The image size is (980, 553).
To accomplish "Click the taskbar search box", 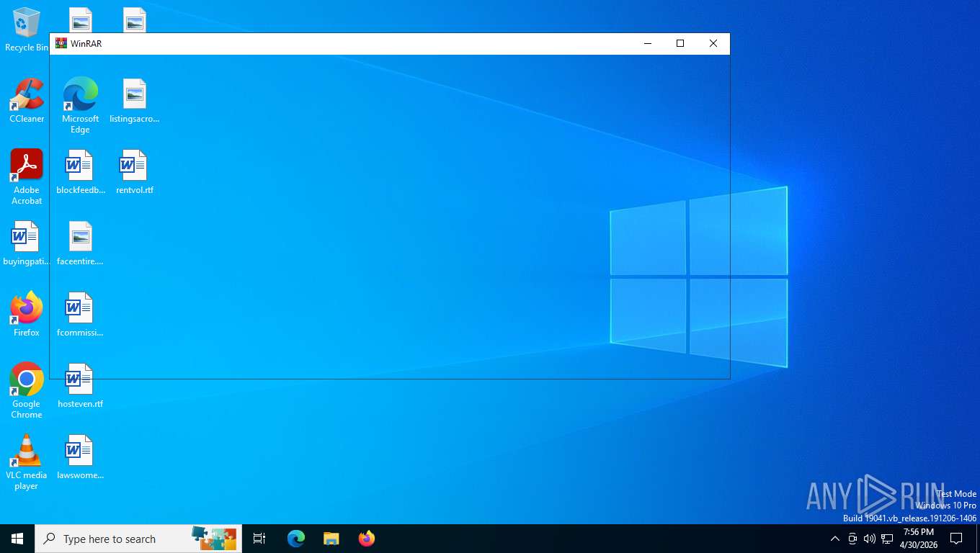I will 138,539.
